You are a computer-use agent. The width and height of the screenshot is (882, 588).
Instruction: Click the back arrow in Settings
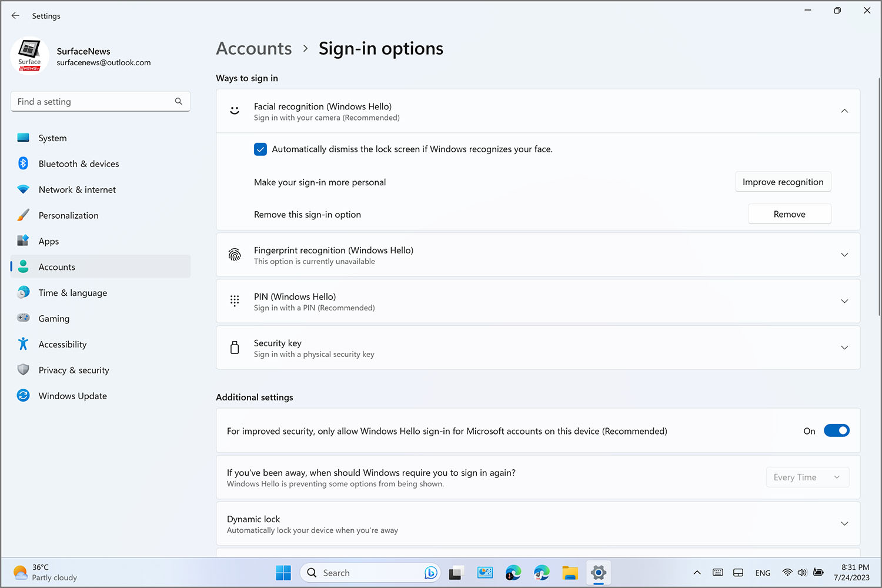point(15,16)
